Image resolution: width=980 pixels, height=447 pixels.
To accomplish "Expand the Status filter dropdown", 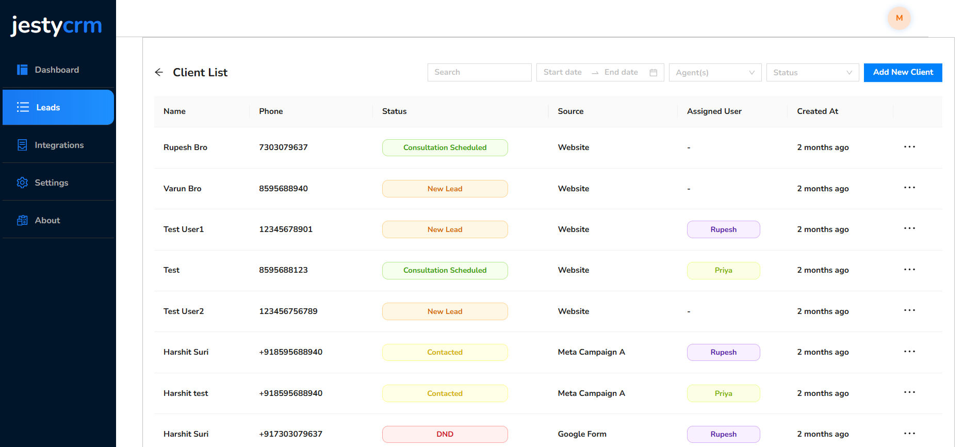I will [812, 73].
